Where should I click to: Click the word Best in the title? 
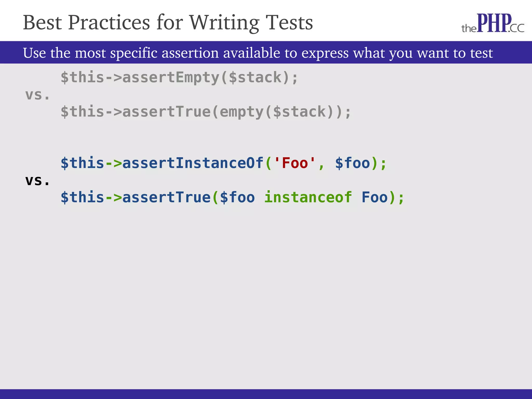point(42,23)
